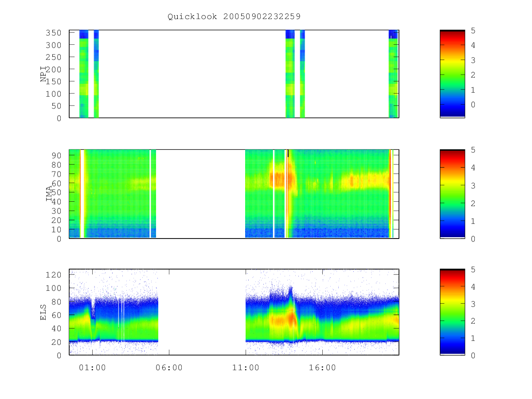Click the 0 label on IMA color bar

tap(473, 239)
